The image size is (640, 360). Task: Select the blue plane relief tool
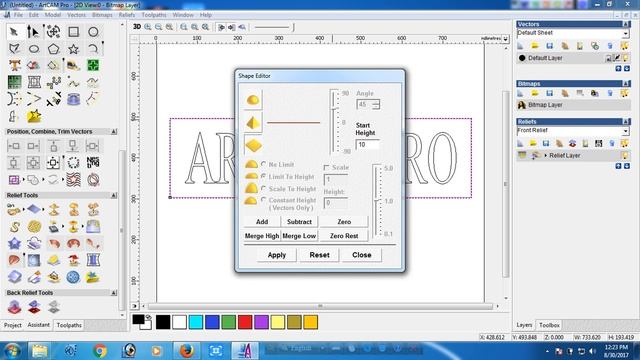point(34,210)
